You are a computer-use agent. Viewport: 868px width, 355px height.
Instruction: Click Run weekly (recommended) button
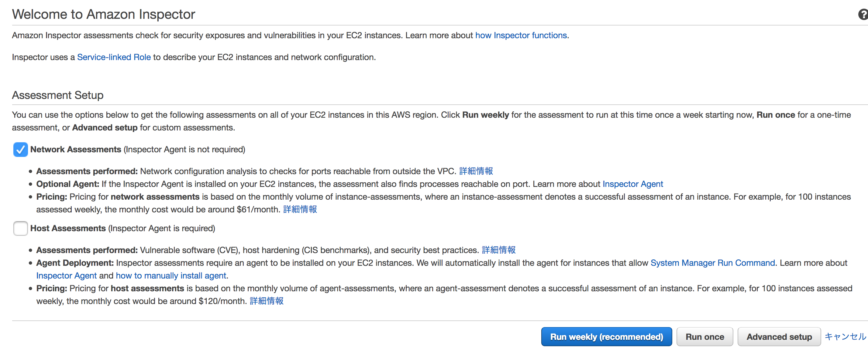tap(607, 337)
